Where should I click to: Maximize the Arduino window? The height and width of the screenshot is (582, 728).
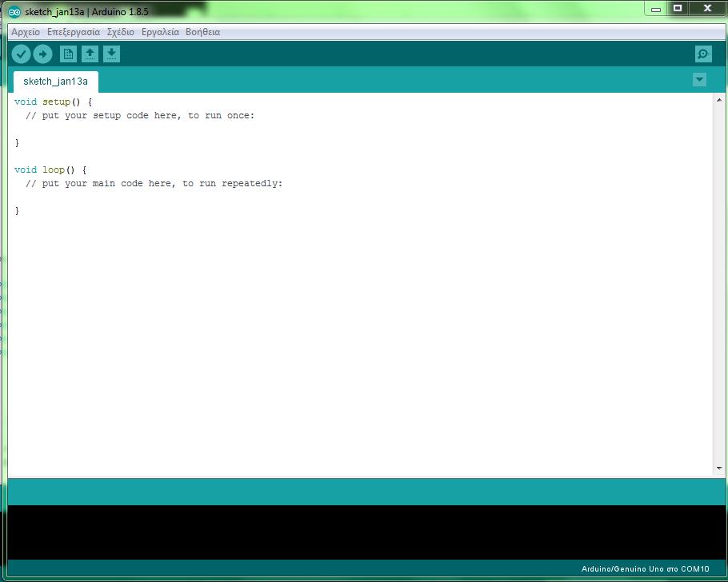pos(678,9)
